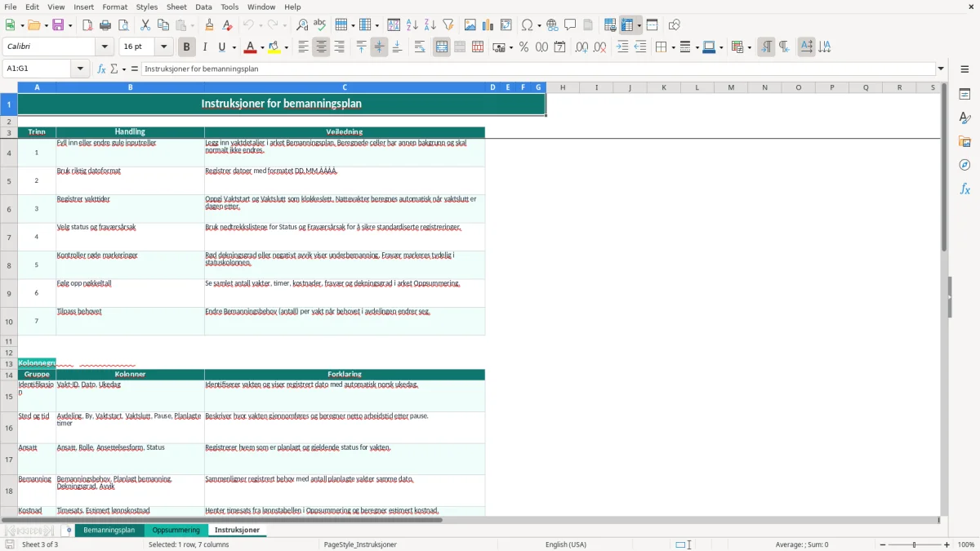This screenshot has width=980, height=551.
Task: Click zoom out minus button
Action: pyautogui.click(x=883, y=544)
